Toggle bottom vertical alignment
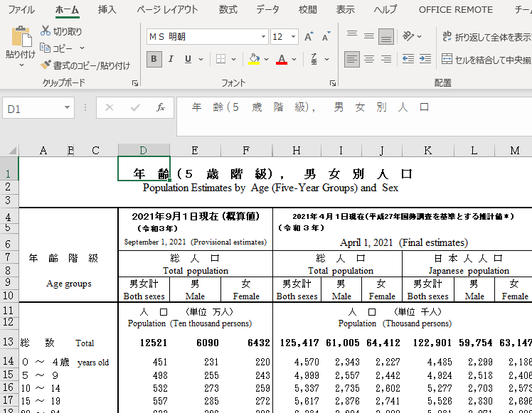 (386, 36)
